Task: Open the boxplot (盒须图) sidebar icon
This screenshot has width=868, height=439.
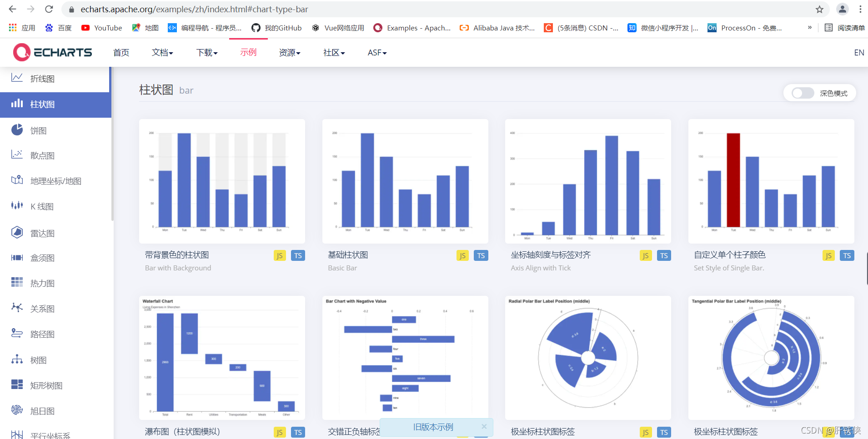Action: 17,257
